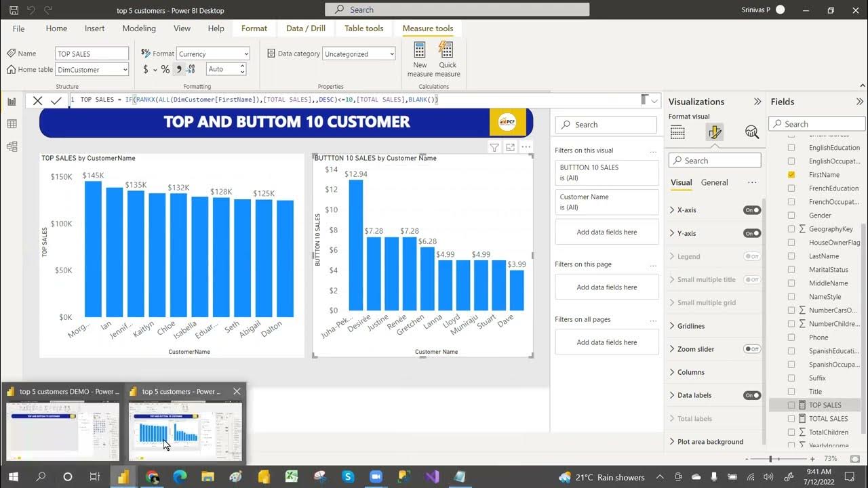Switch to the Modeling ribbon tab

point(139,28)
